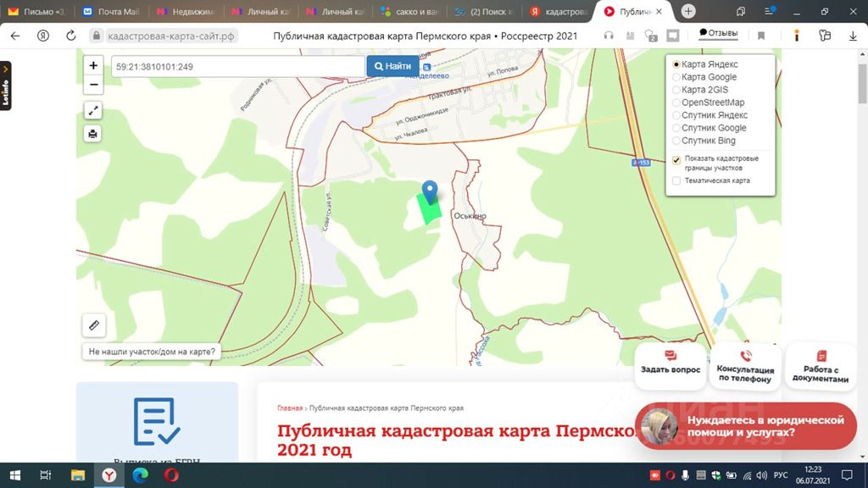Switch to the Почта Mail tab

[x=111, y=12]
